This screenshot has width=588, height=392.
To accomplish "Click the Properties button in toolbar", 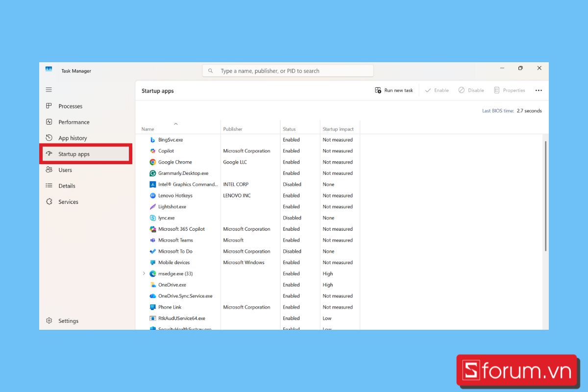I will click(x=509, y=90).
